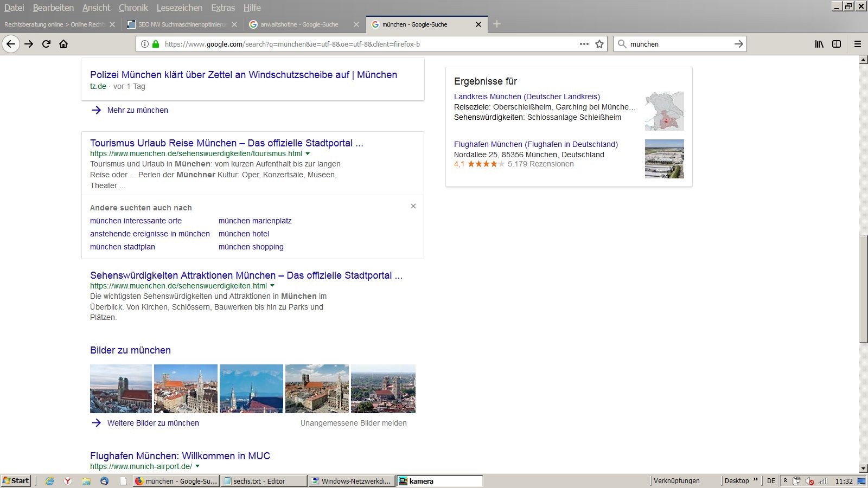Open the Lesezeichen menu
The image size is (868, 488).
point(179,8)
